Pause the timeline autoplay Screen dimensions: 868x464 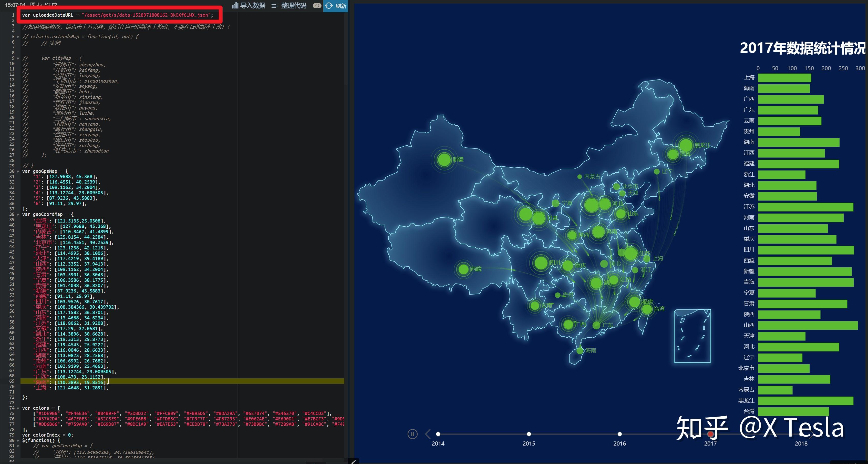tap(412, 434)
